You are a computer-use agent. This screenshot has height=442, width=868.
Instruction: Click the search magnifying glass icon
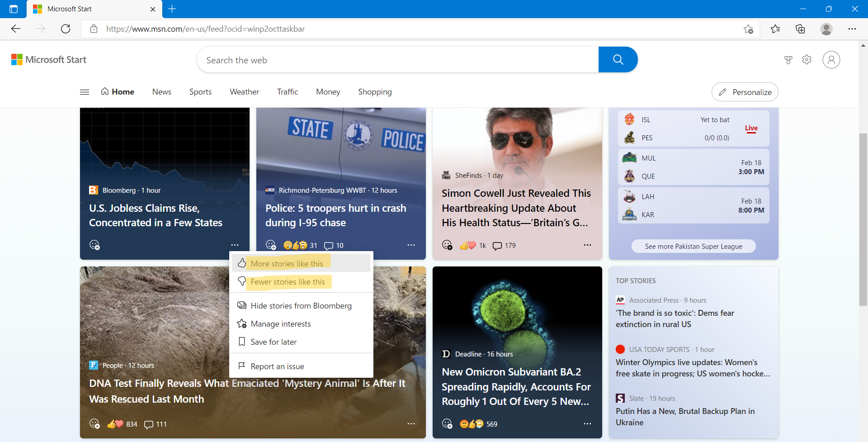tap(618, 59)
